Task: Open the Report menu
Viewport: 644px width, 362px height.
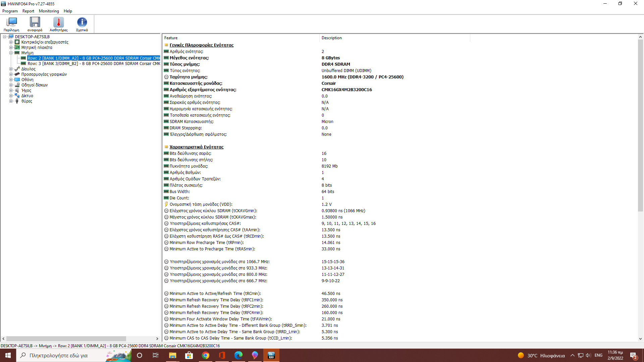Action: tap(28, 11)
